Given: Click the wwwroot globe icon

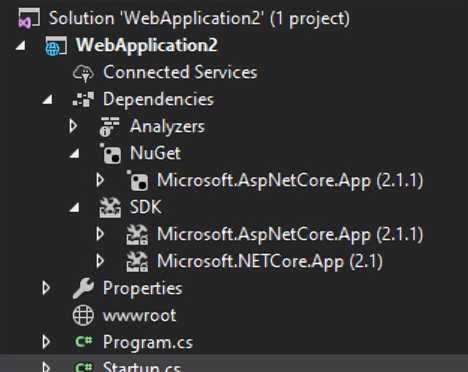Looking at the screenshot, I should point(83,315).
